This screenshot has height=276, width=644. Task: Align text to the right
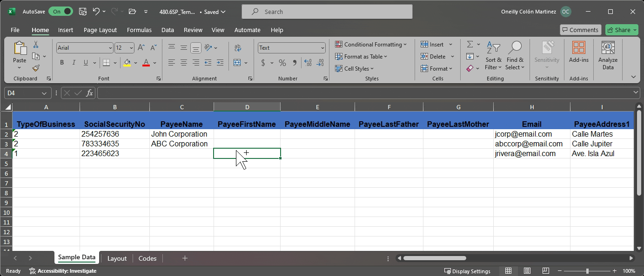click(x=196, y=62)
